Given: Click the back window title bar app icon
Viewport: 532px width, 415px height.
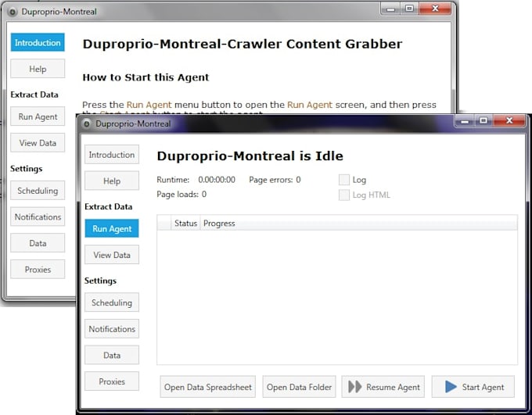Looking at the screenshot, I should [13, 12].
